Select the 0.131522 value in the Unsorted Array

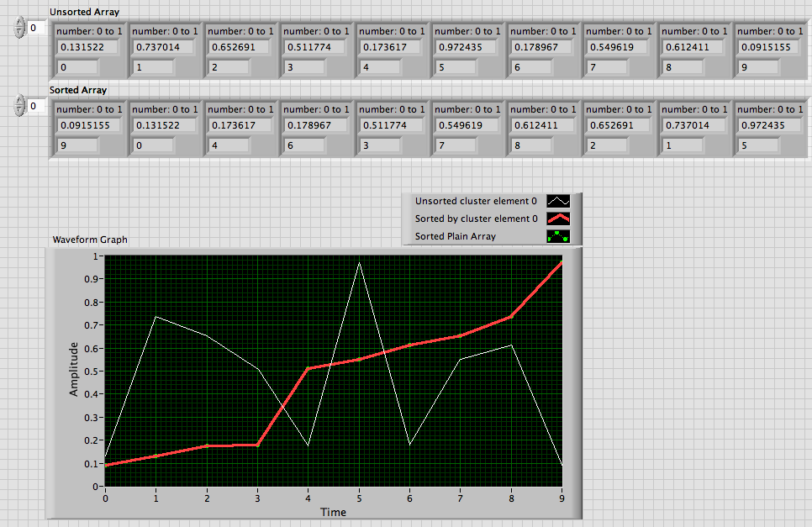point(87,47)
